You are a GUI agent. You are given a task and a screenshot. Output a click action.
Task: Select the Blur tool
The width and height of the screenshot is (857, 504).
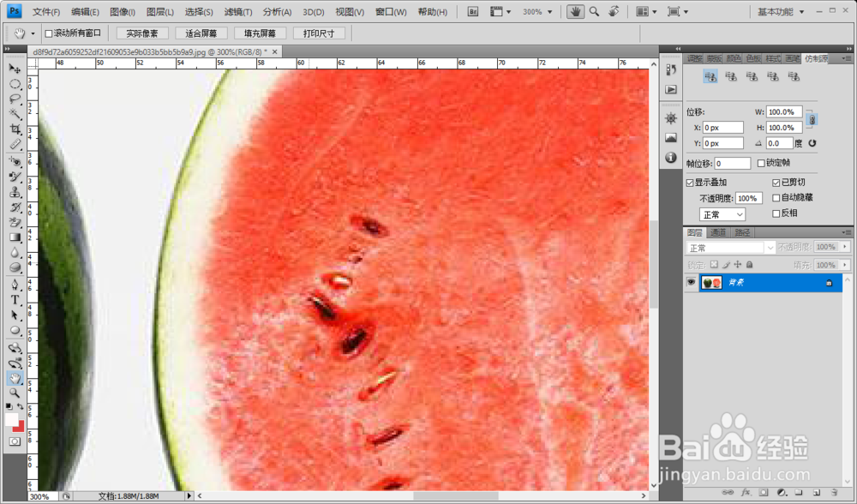coord(15,253)
